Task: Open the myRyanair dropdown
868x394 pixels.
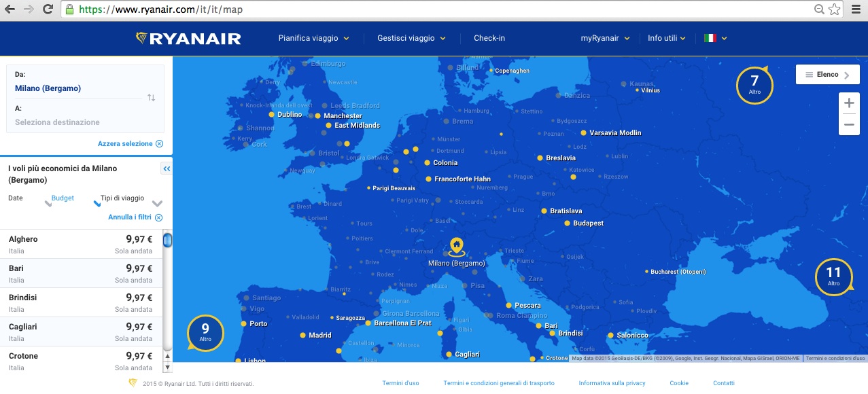Action: (x=604, y=38)
